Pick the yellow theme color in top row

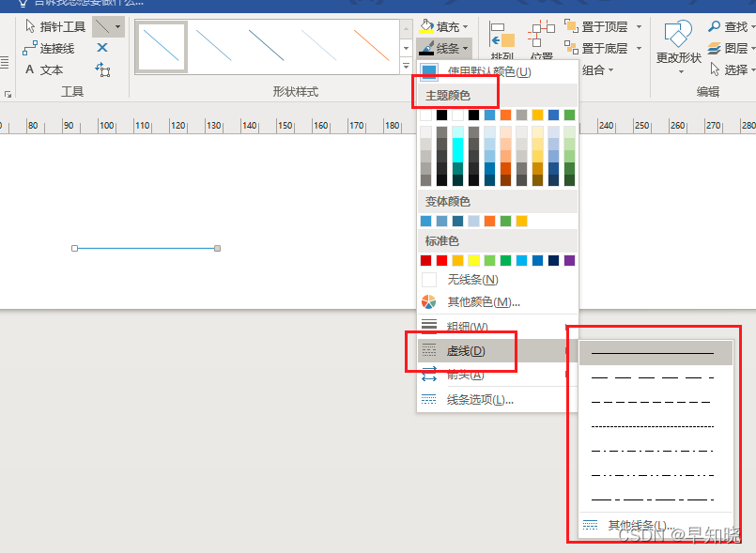(537, 115)
